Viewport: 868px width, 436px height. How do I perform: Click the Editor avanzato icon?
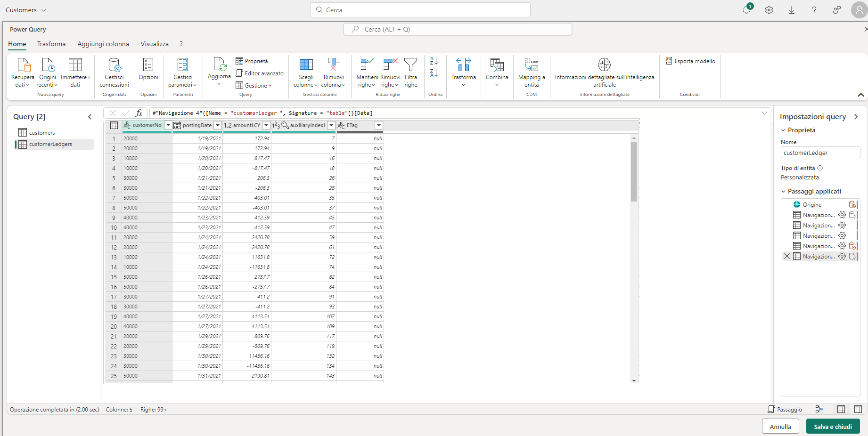(x=239, y=73)
